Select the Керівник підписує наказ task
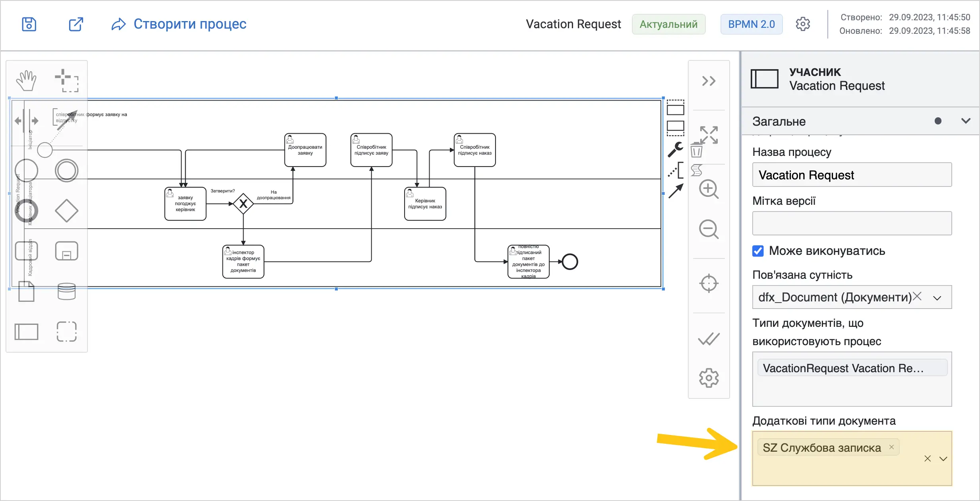The width and height of the screenshot is (980, 501). click(425, 204)
